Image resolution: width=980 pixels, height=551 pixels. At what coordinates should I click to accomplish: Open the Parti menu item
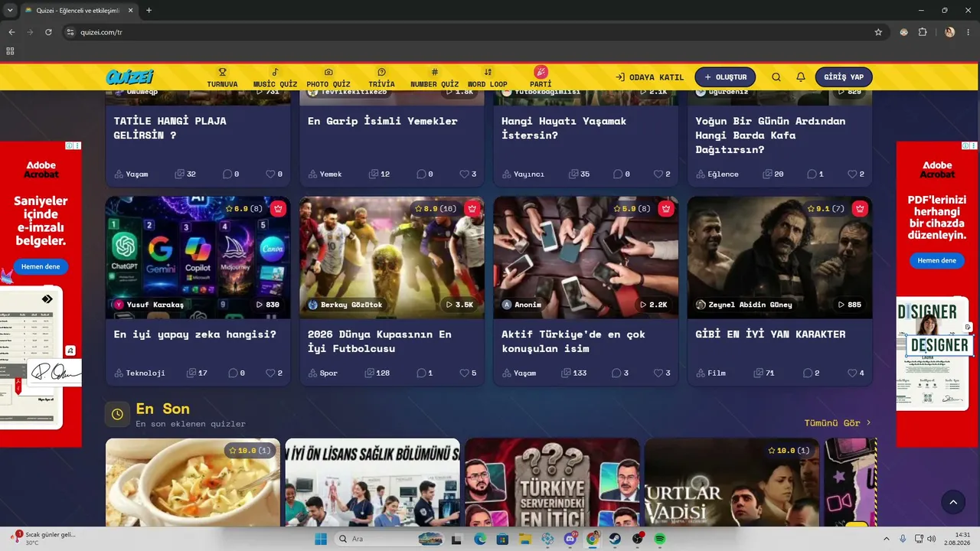tap(541, 78)
